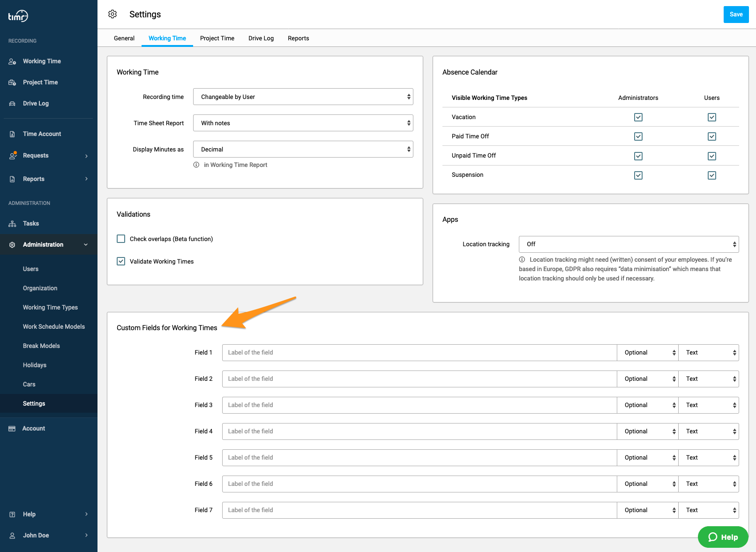Viewport: 756px width, 552px height.
Task: Collapse the Administration section chevron
Action: 86,245
